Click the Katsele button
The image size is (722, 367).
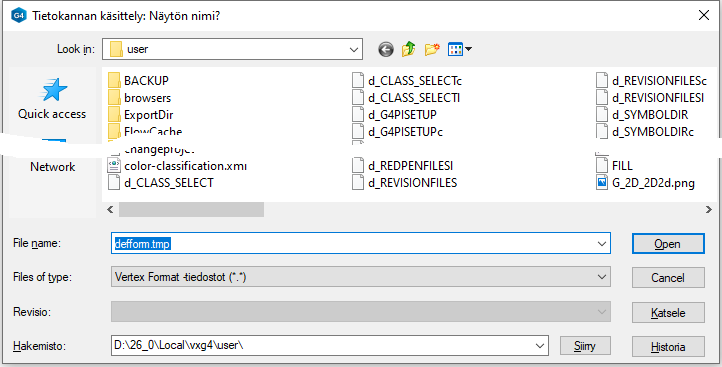[668, 313]
